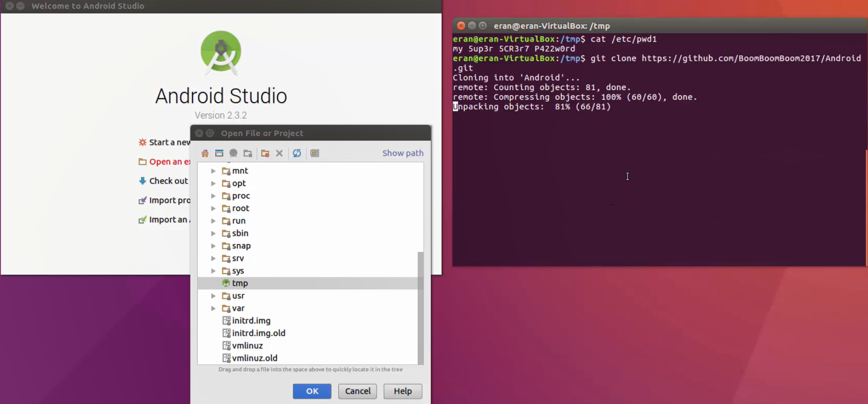Select the run folder label
The image size is (868, 404).
point(239,221)
